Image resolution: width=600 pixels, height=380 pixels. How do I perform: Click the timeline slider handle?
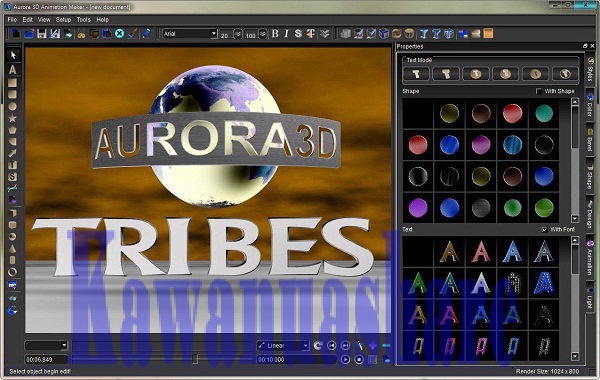195,359
